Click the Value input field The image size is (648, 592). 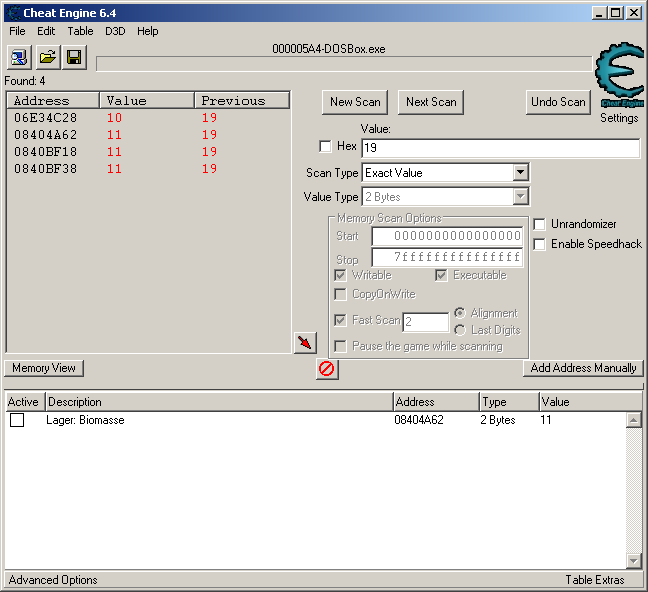(501, 148)
